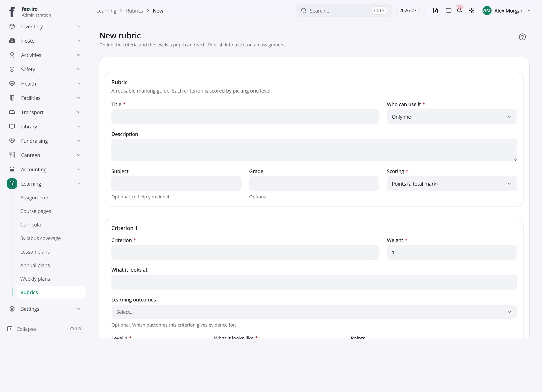Collapse the sidebar panel
The width and height of the screenshot is (542, 392).
45,329
